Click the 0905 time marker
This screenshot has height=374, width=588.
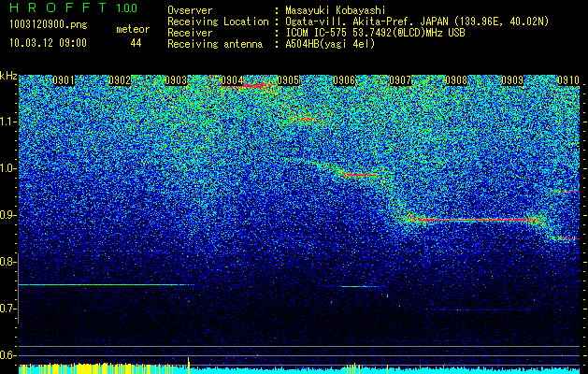[x=288, y=80]
